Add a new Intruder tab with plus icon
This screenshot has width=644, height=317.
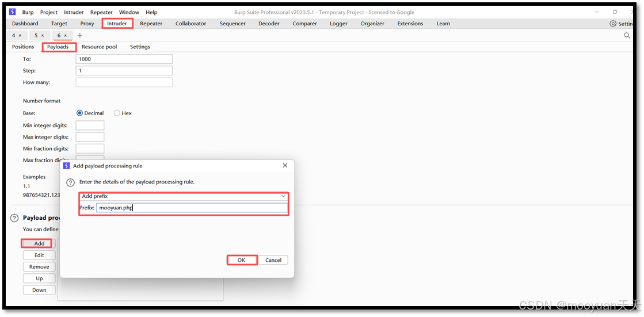coord(79,36)
